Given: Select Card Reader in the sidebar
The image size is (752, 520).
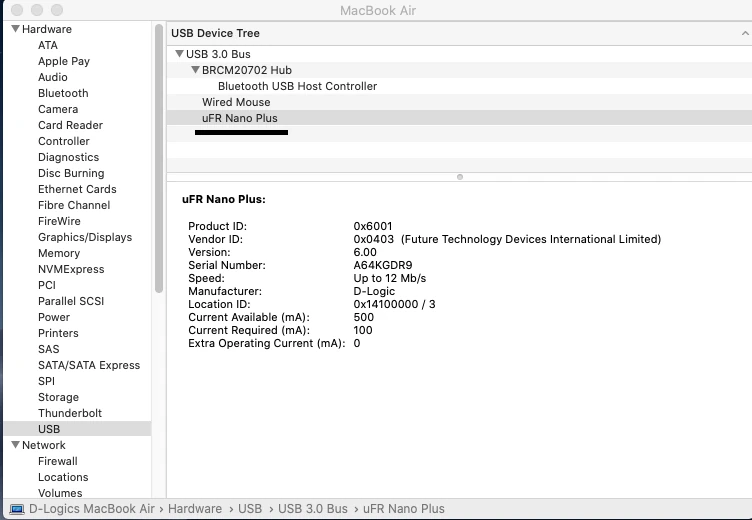Looking at the screenshot, I should pos(70,125).
